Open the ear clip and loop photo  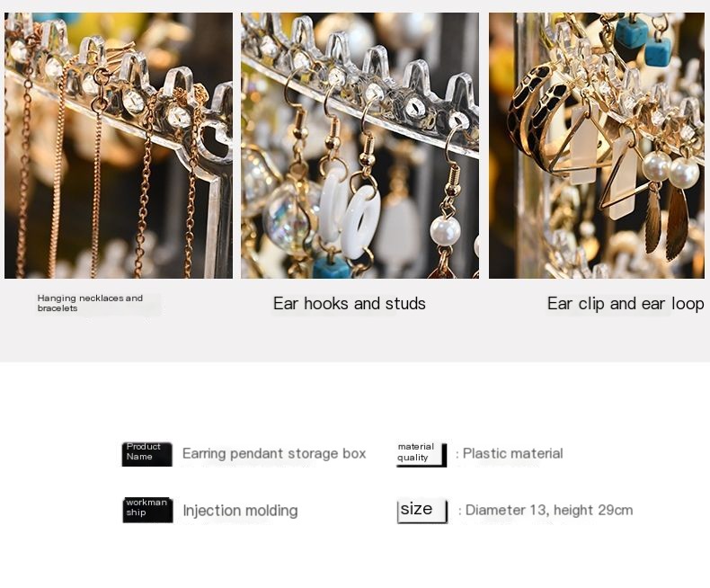coord(597,146)
